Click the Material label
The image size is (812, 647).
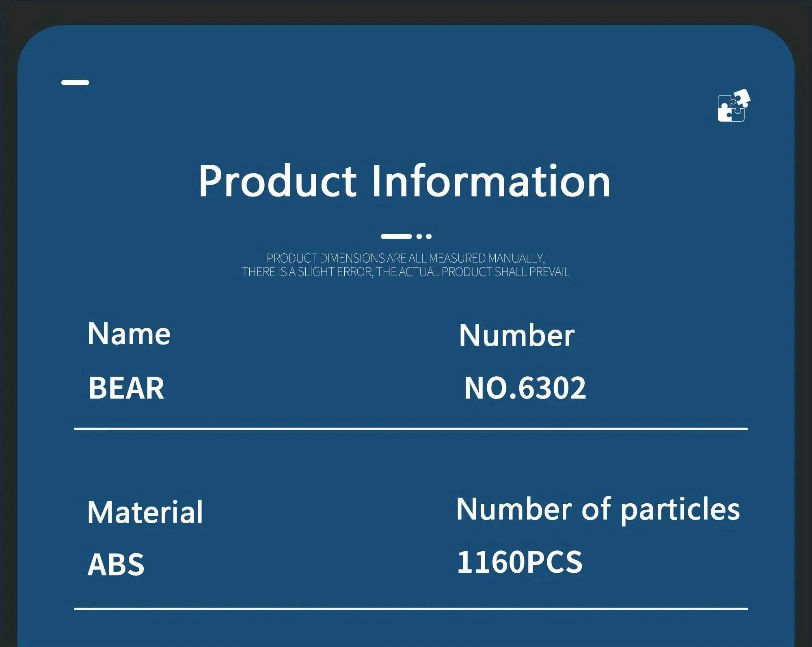tap(145, 512)
